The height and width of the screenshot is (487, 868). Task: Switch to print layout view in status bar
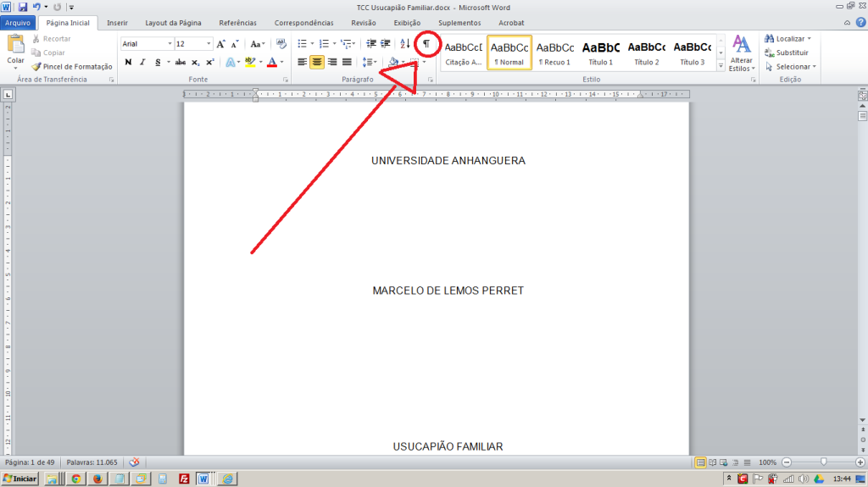pos(700,462)
